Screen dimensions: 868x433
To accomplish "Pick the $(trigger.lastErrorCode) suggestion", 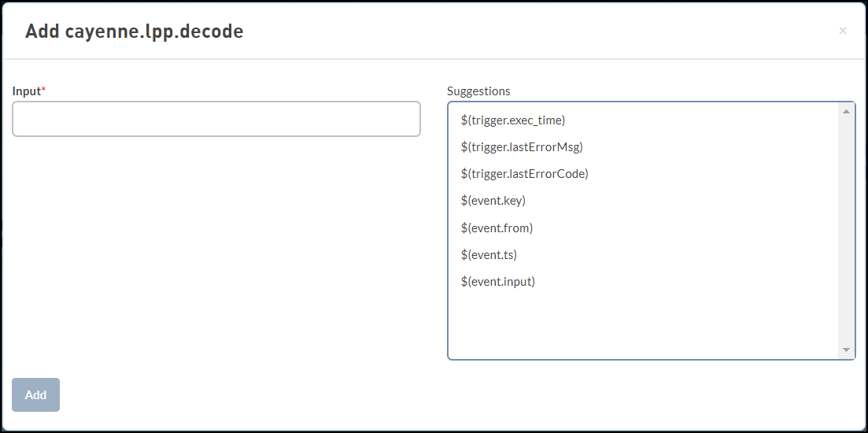I will 524,174.
